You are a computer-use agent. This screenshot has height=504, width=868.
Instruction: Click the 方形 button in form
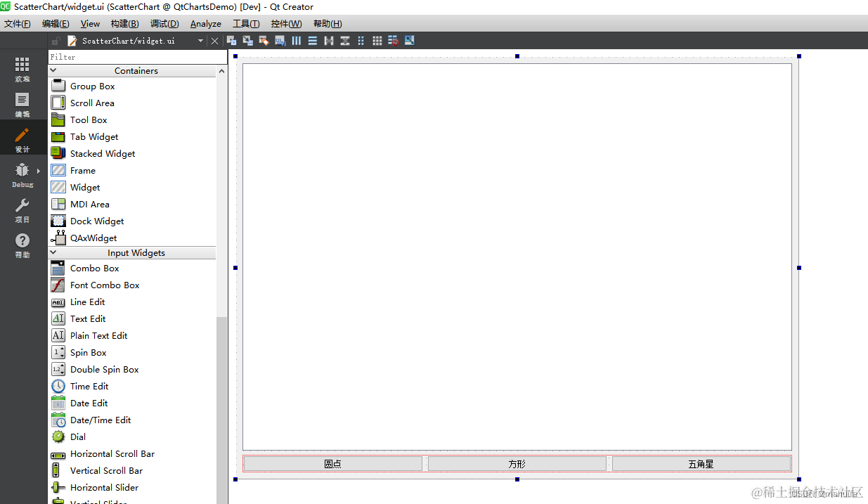[x=517, y=464]
